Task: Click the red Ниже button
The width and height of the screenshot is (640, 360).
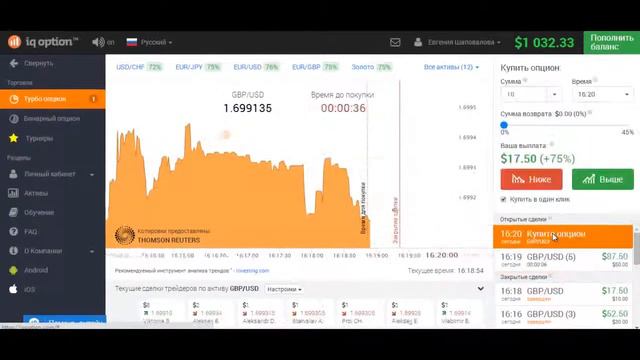Action: pyautogui.click(x=531, y=179)
